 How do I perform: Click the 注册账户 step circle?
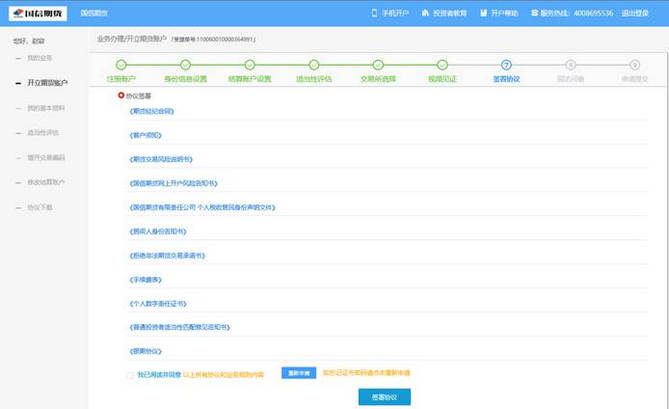pyautogui.click(x=120, y=65)
